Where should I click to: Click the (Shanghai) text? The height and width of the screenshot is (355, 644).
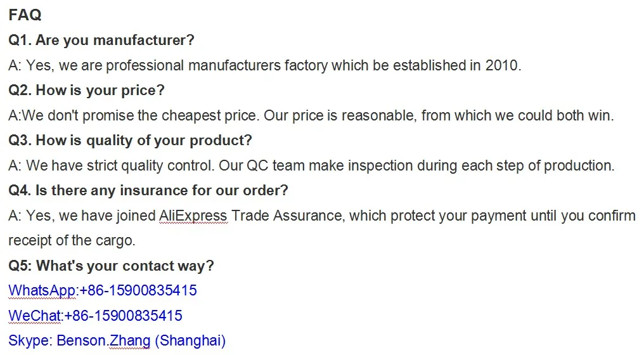pos(190,341)
